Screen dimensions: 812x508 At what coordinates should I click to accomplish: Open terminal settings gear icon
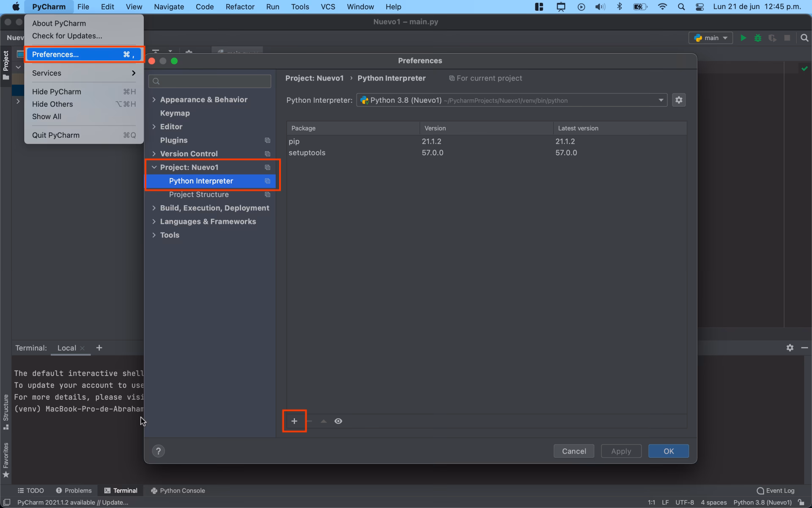pos(790,348)
